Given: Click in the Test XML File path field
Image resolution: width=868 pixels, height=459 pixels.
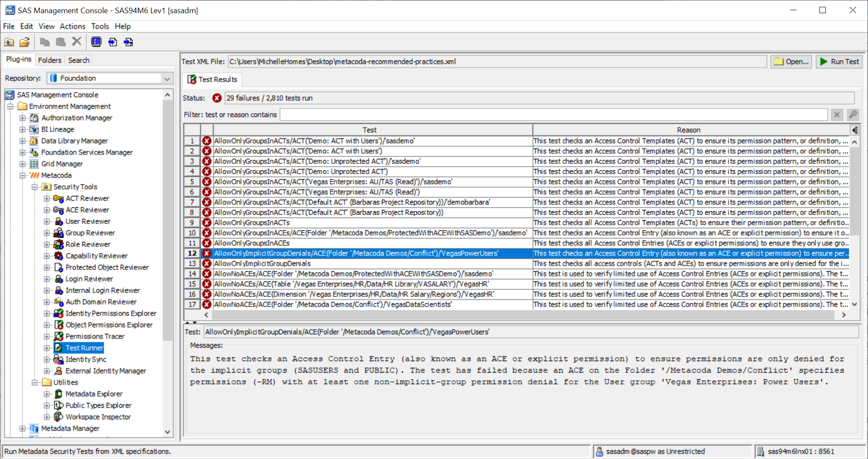Looking at the screenshot, I should (x=497, y=62).
